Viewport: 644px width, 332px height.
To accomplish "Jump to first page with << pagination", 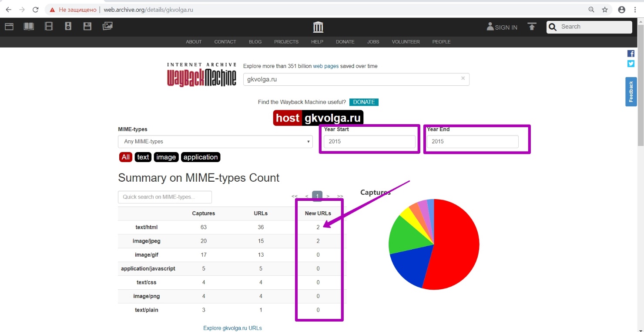I will click(295, 196).
